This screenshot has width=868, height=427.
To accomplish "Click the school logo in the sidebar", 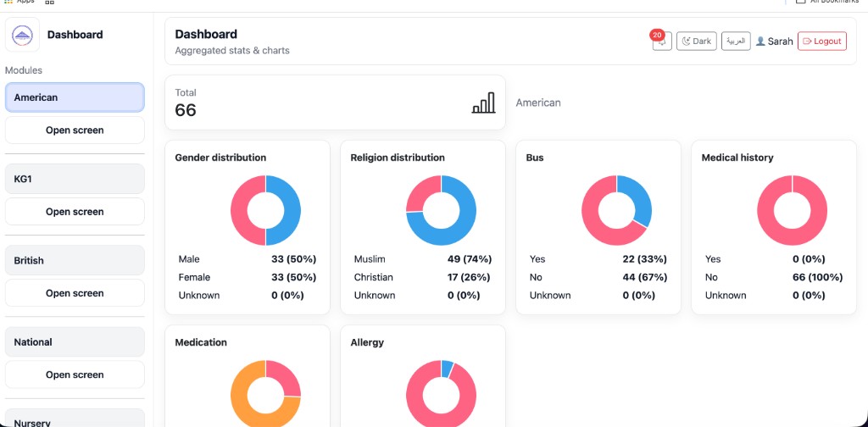I will (x=22, y=35).
